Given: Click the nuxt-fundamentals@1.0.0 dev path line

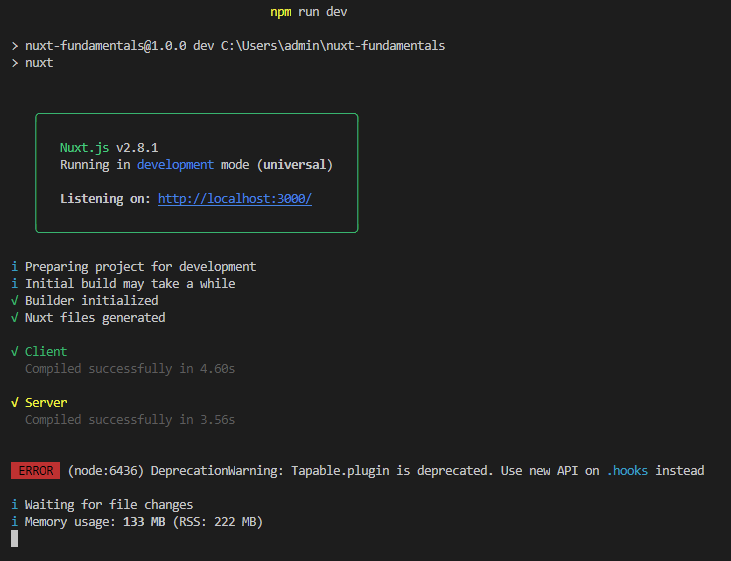Looking at the screenshot, I should [228, 46].
